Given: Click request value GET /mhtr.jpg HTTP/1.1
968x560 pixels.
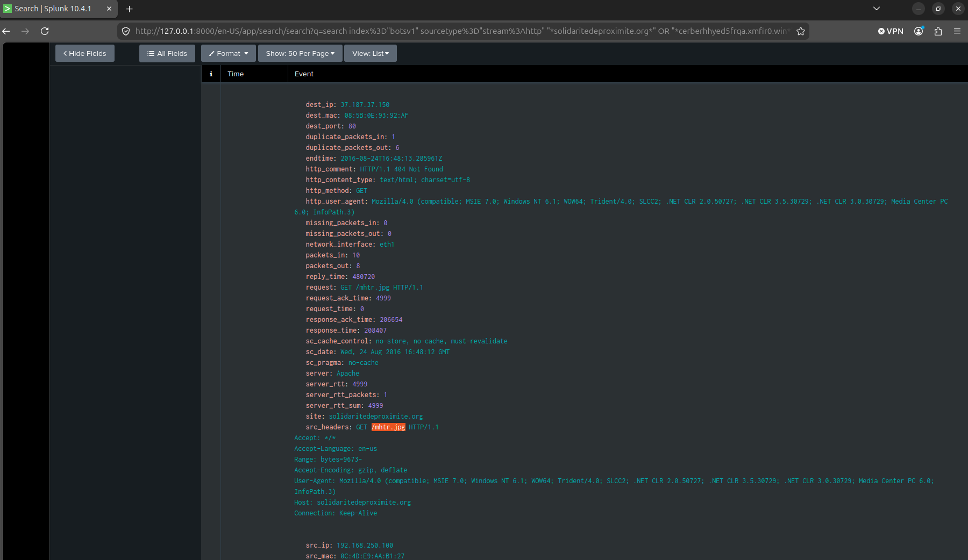Looking at the screenshot, I should click(381, 288).
